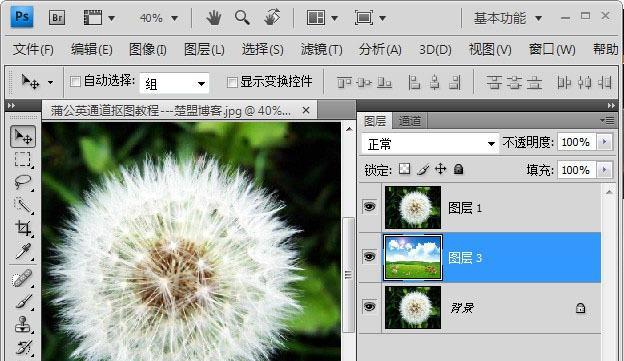The height and width of the screenshot is (361, 624).
Task: Click align top edges icon
Action: [344, 82]
